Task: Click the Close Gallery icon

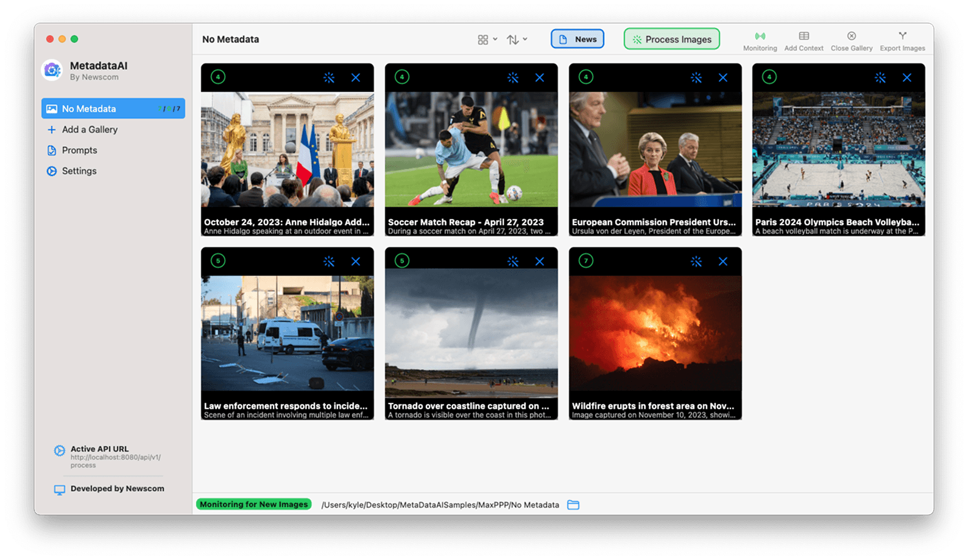Action: pos(851,37)
